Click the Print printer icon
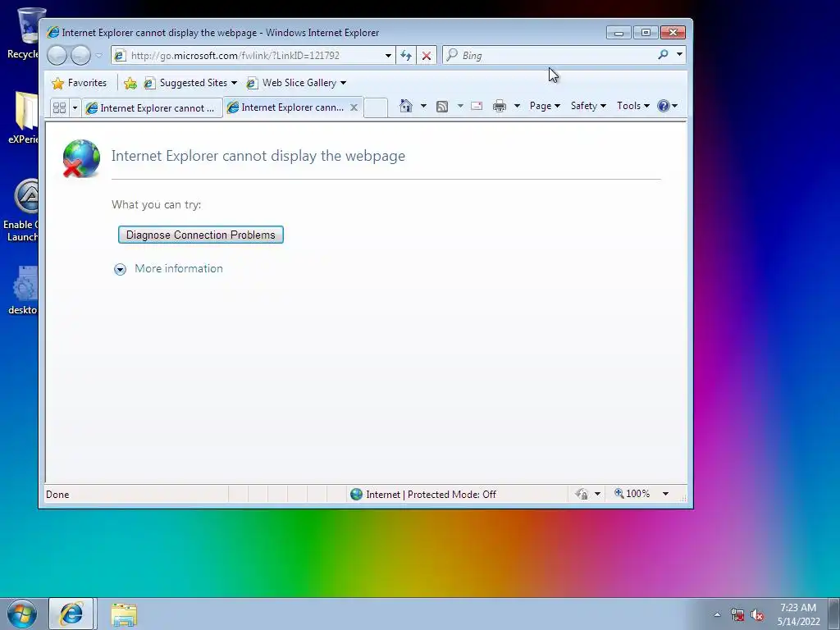 tap(500, 106)
